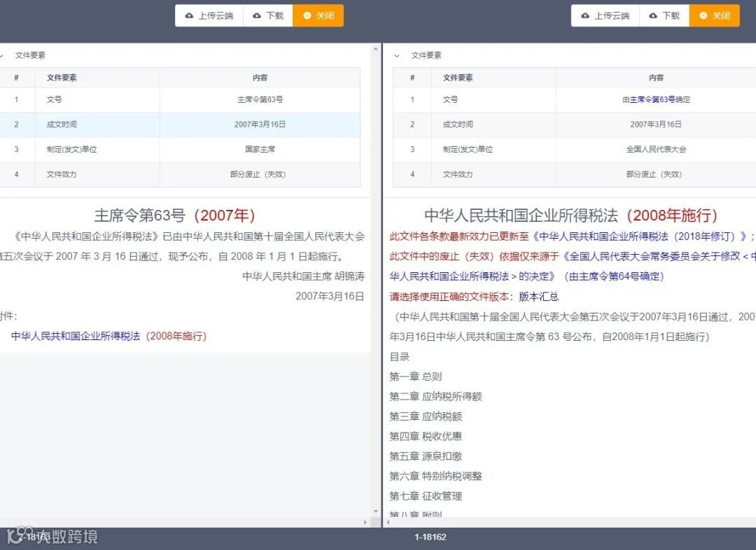756x550 pixels.
Task: Click right panel horizontal scroll left arrow
Action: pos(388,522)
